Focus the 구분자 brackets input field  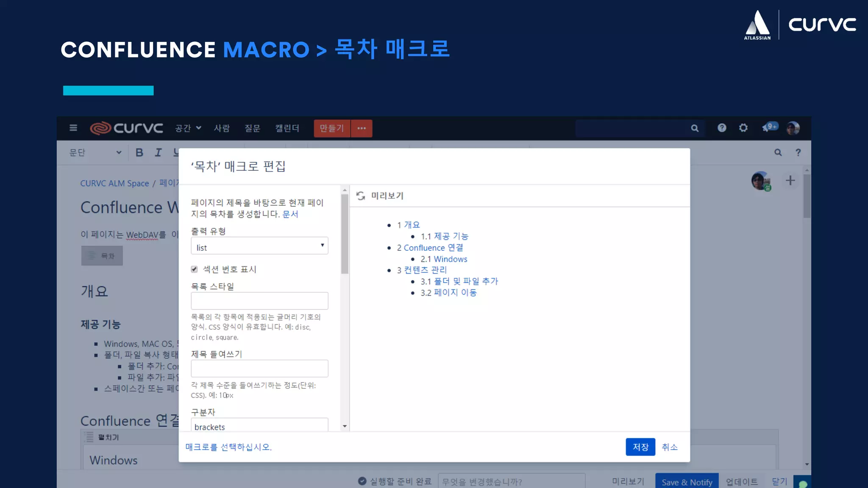(x=259, y=425)
